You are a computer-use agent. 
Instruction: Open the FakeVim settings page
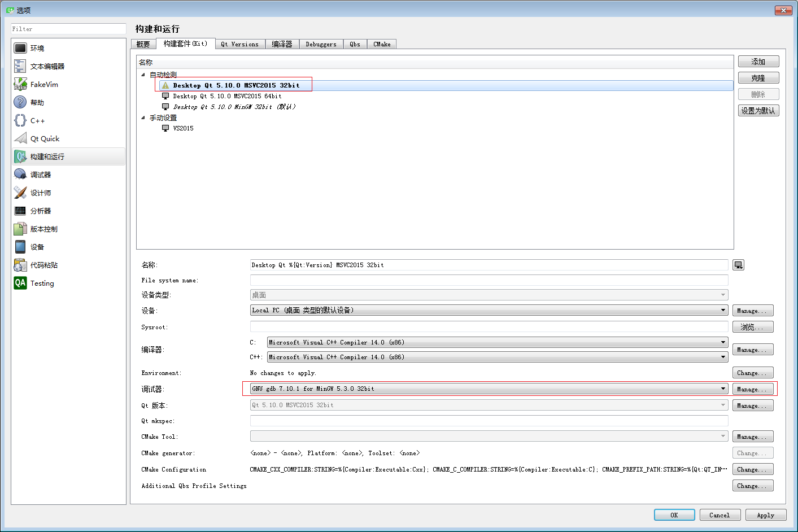45,84
